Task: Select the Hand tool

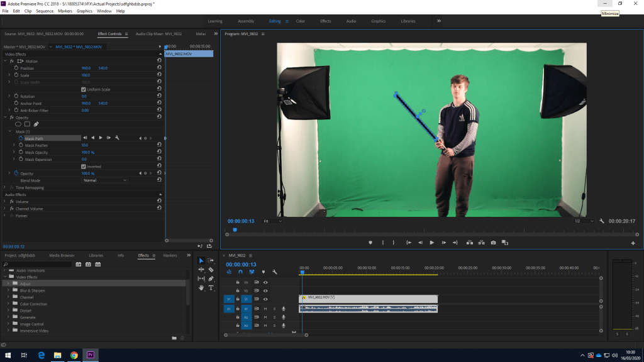Action: [x=201, y=287]
